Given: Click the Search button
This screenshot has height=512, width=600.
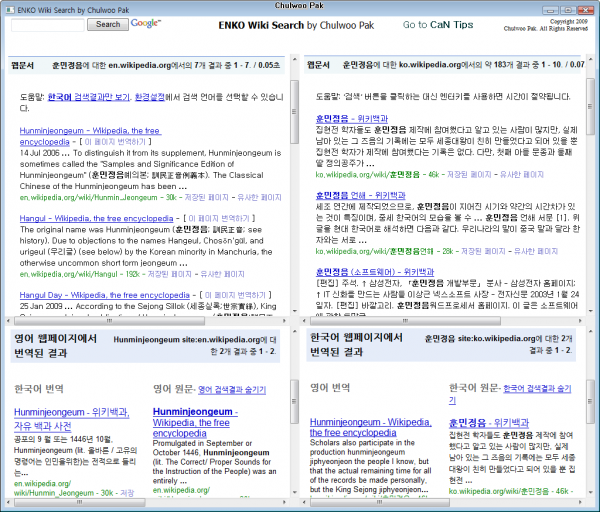Looking at the screenshot, I should point(108,24).
